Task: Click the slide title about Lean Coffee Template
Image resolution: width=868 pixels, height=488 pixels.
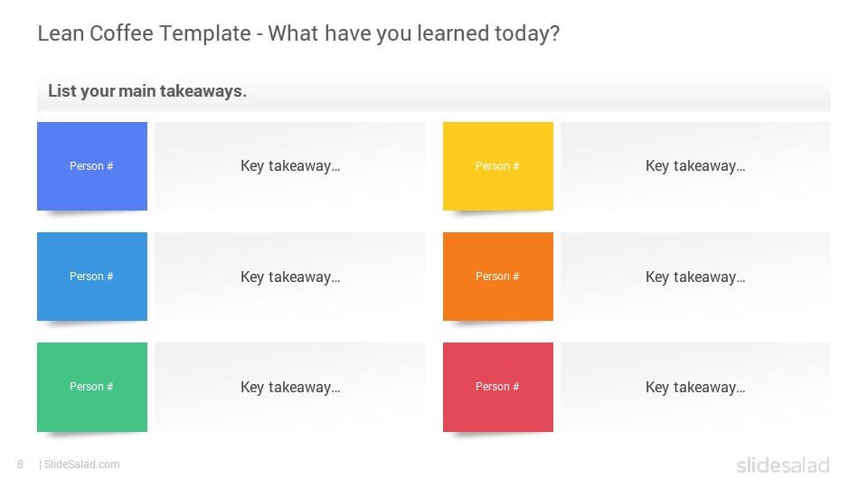Action: pyautogui.click(x=298, y=33)
